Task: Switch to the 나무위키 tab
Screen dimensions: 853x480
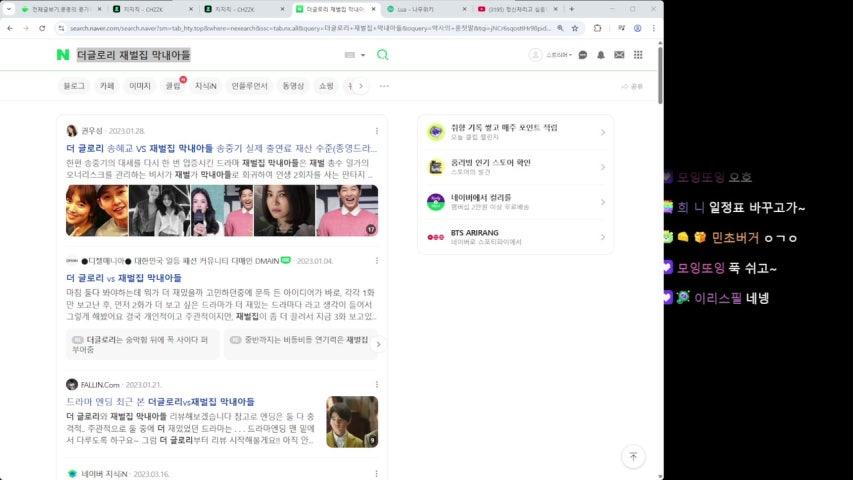Action: [427, 9]
